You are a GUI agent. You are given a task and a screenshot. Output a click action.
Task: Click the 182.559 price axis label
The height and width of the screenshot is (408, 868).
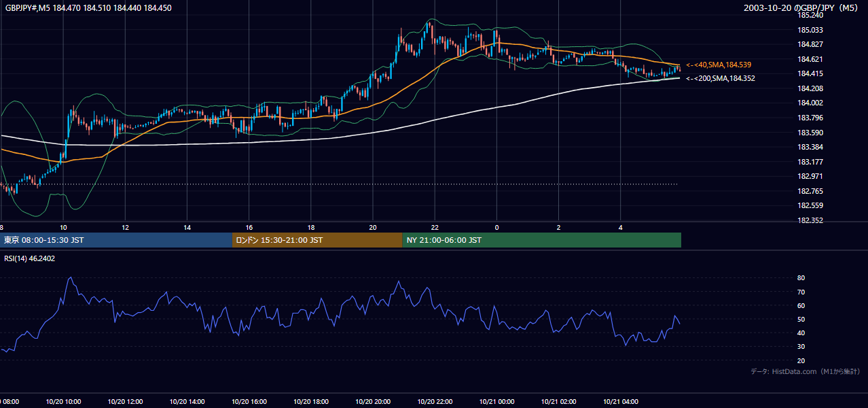coord(810,205)
